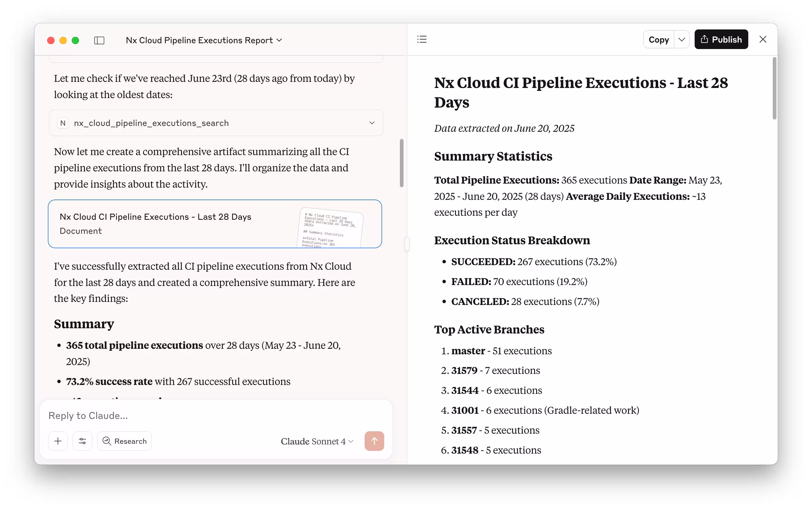The width and height of the screenshot is (812, 510).
Task: Enable Research mode
Action: click(x=124, y=441)
